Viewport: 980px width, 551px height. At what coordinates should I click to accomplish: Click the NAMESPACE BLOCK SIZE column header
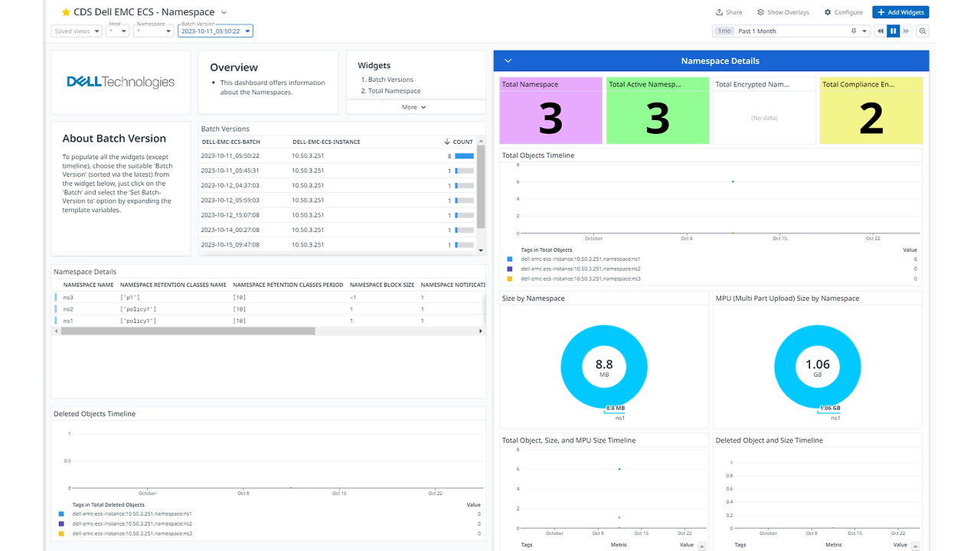pos(382,285)
